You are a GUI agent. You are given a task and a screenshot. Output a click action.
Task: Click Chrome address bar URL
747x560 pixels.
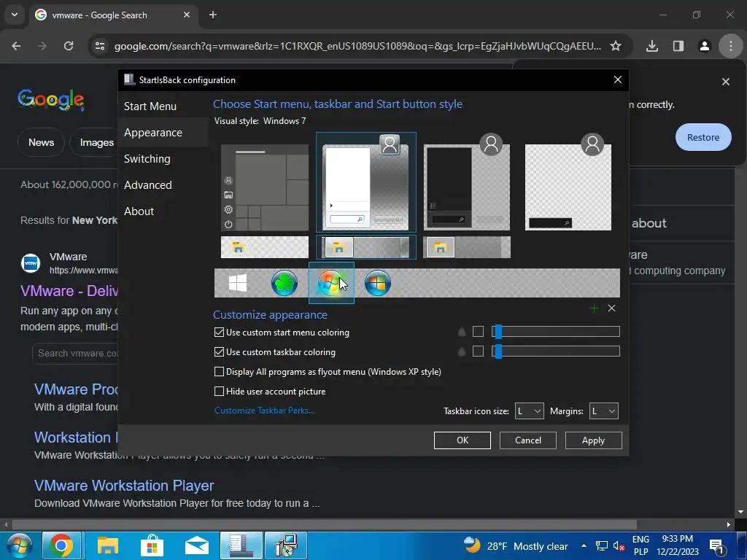pos(357,46)
